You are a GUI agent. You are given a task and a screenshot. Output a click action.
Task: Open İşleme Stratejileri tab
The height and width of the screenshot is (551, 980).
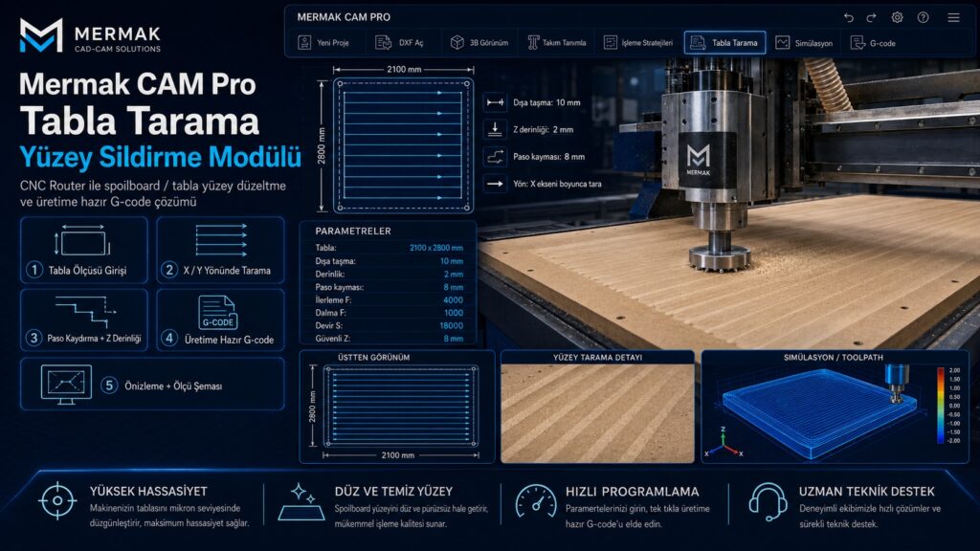[638, 42]
